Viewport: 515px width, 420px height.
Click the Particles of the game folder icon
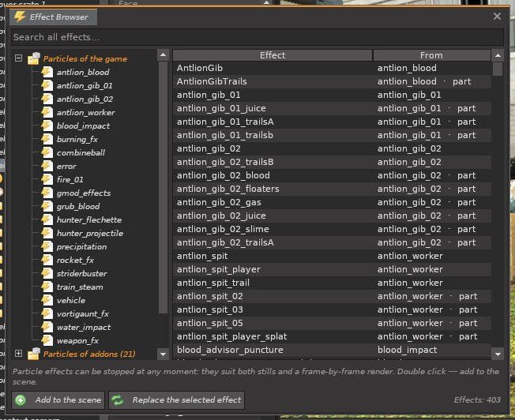click(x=34, y=58)
